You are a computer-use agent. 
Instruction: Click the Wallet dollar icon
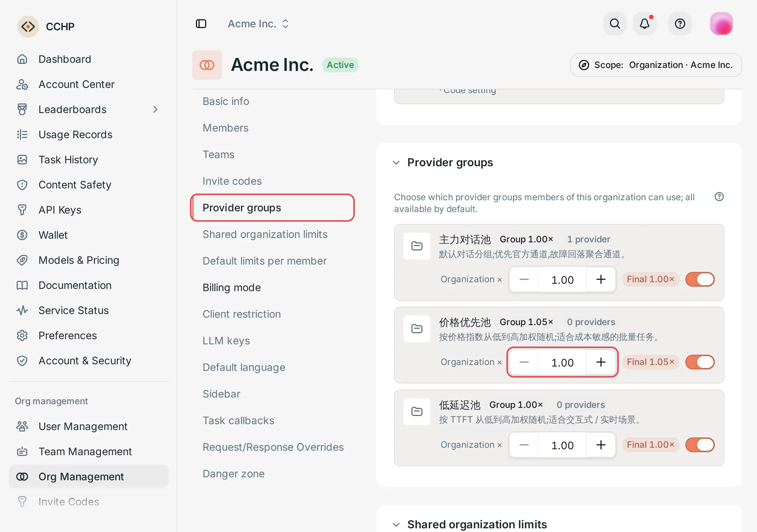point(22,235)
